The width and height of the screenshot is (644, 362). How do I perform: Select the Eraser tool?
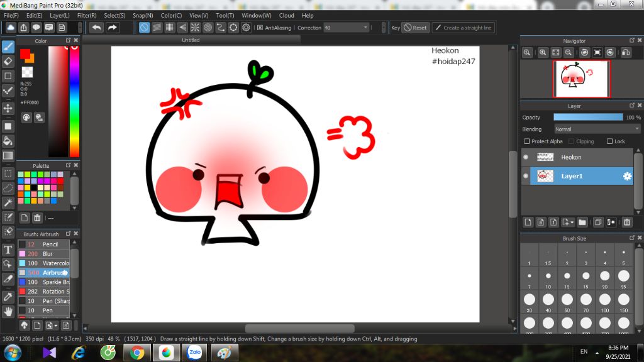8,61
